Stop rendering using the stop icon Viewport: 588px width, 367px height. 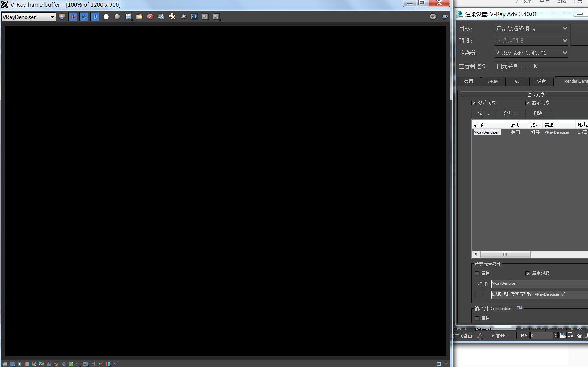(433, 17)
